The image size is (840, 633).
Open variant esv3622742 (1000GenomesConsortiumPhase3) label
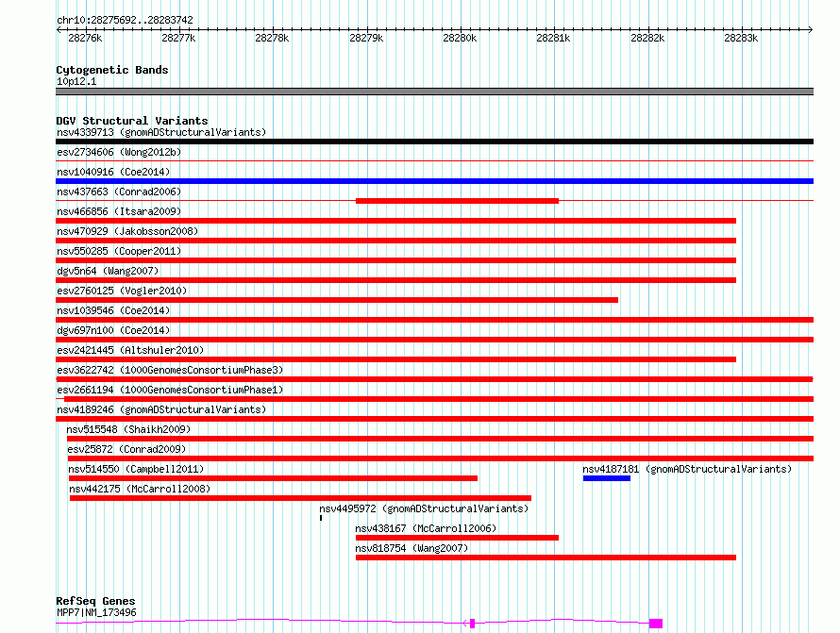tap(170, 370)
